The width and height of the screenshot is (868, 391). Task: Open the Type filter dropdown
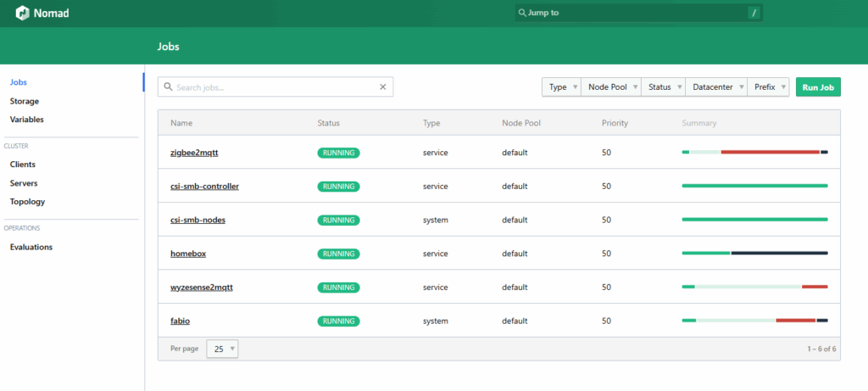[x=561, y=87]
